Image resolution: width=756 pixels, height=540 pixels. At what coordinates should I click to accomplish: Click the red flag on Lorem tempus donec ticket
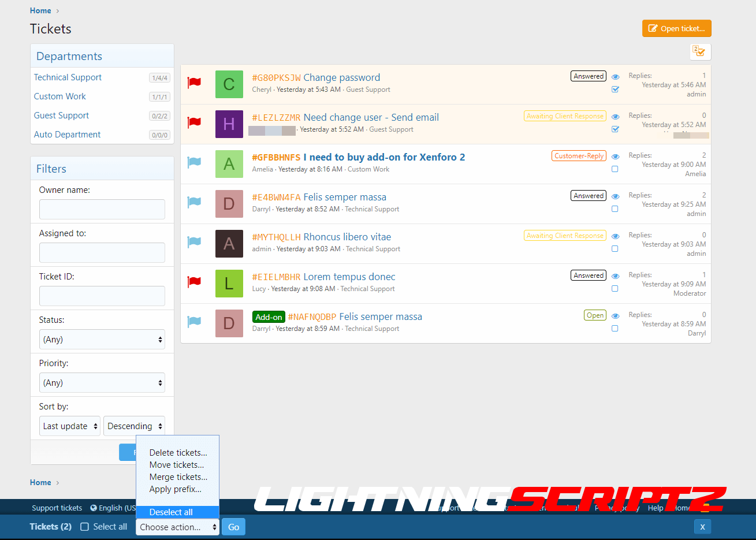(x=194, y=282)
